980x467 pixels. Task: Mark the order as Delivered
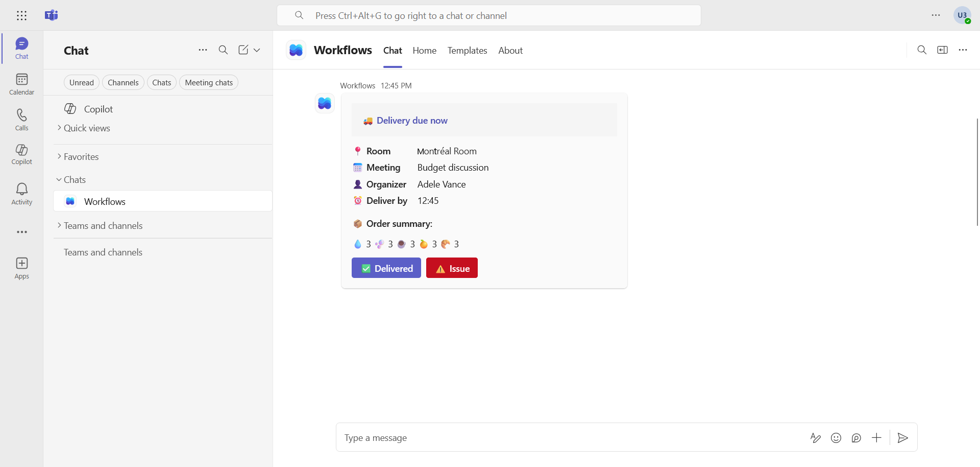386,268
